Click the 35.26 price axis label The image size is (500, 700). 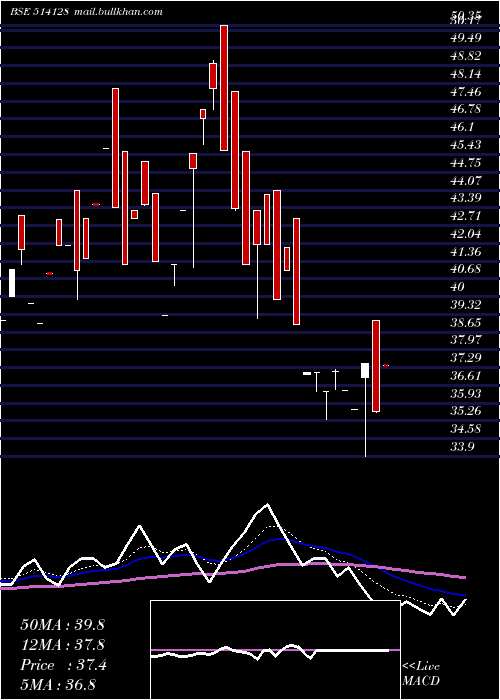[466, 411]
